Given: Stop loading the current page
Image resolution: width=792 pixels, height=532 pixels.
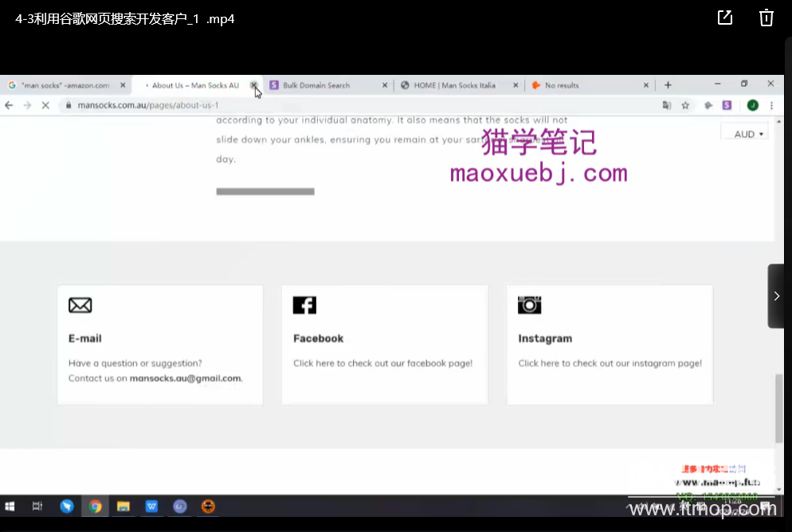Looking at the screenshot, I should (x=45, y=105).
